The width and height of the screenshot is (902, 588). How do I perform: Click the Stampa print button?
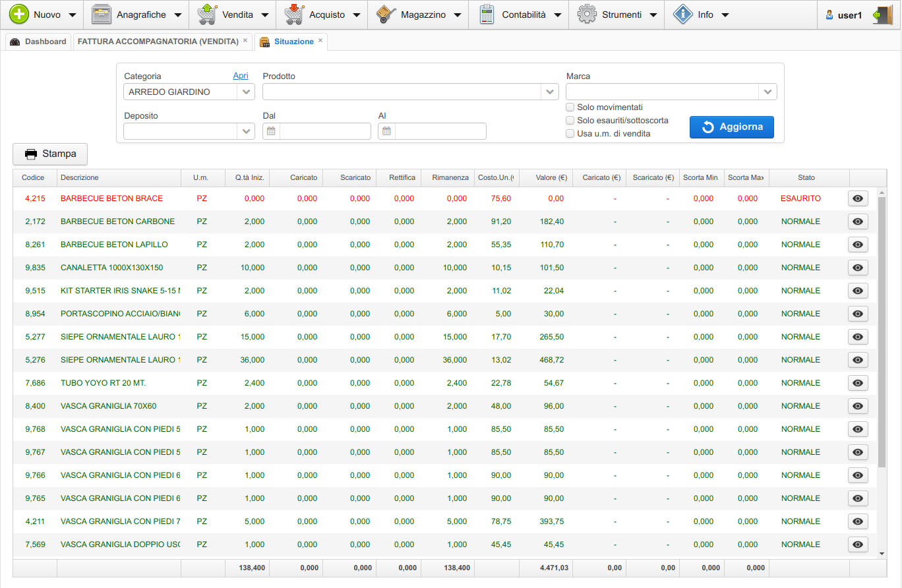50,154
